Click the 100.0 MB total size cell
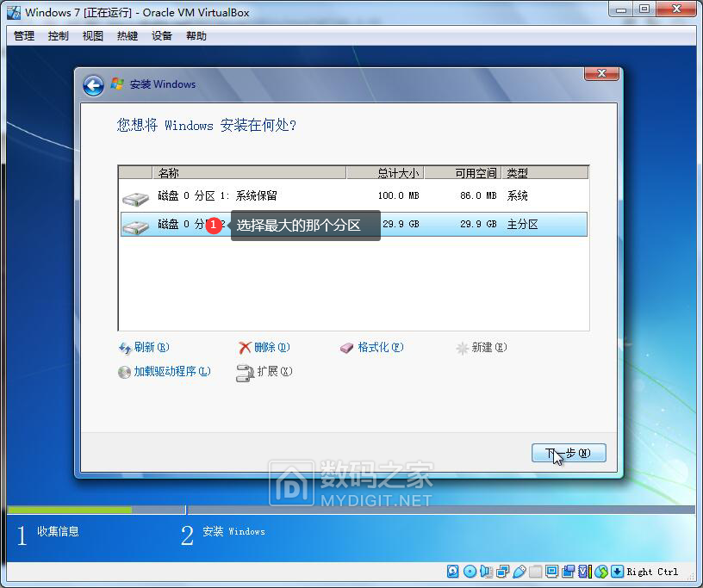Screen dimensions: 703x588 click(x=398, y=195)
